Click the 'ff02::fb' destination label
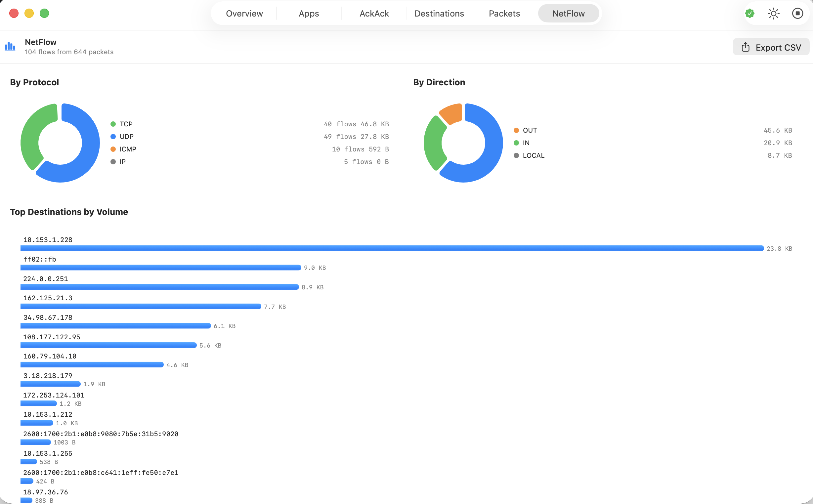The height and width of the screenshot is (504, 813). (x=40, y=259)
